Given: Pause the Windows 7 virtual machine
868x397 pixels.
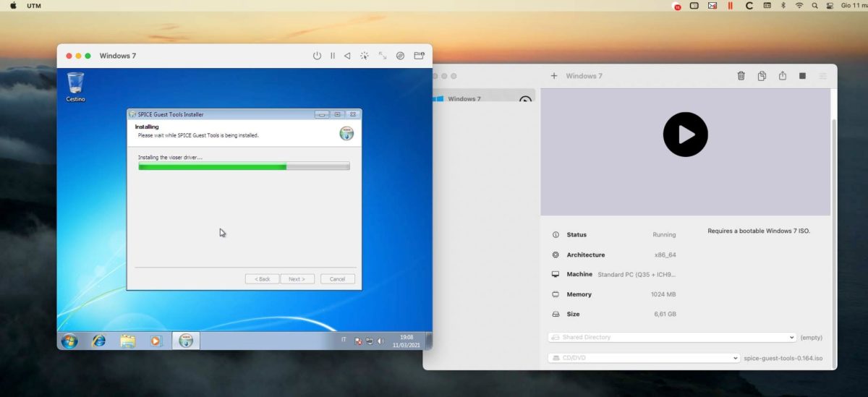Looking at the screenshot, I should tap(333, 56).
